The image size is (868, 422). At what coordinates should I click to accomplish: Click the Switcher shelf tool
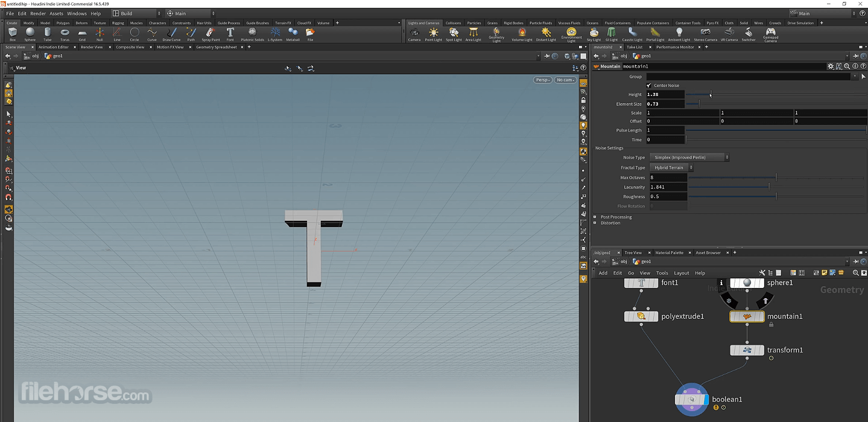point(749,34)
